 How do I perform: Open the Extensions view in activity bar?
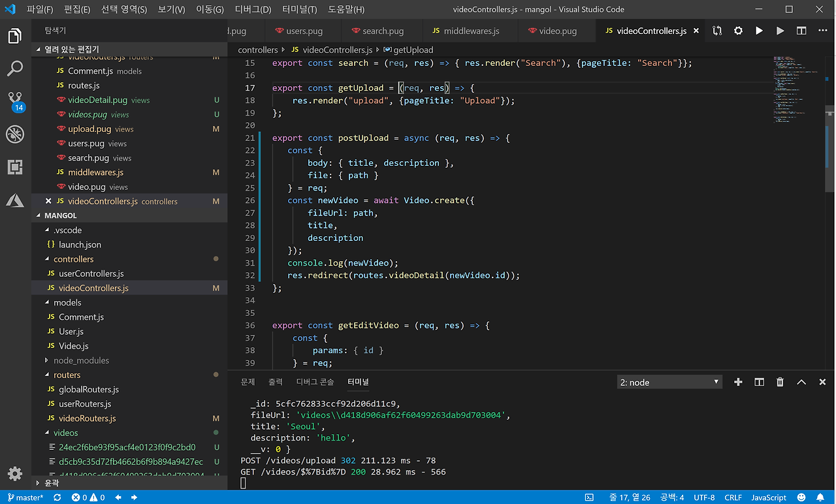[x=15, y=167]
